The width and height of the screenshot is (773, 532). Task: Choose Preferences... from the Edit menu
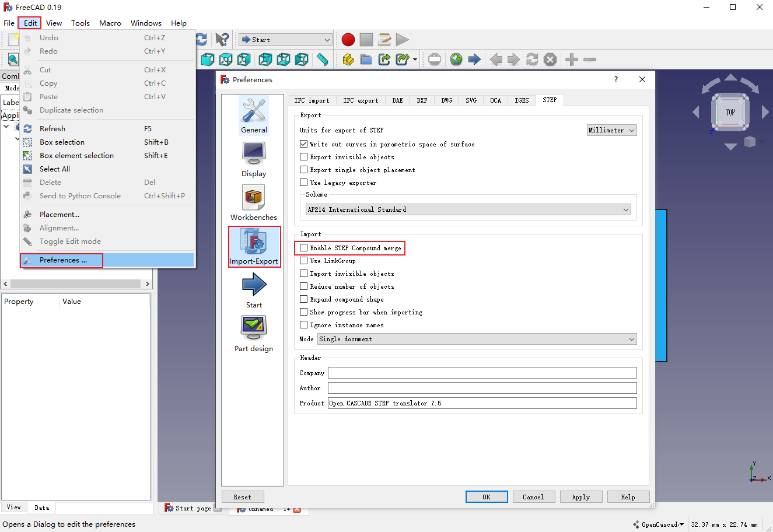click(x=107, y=260)
